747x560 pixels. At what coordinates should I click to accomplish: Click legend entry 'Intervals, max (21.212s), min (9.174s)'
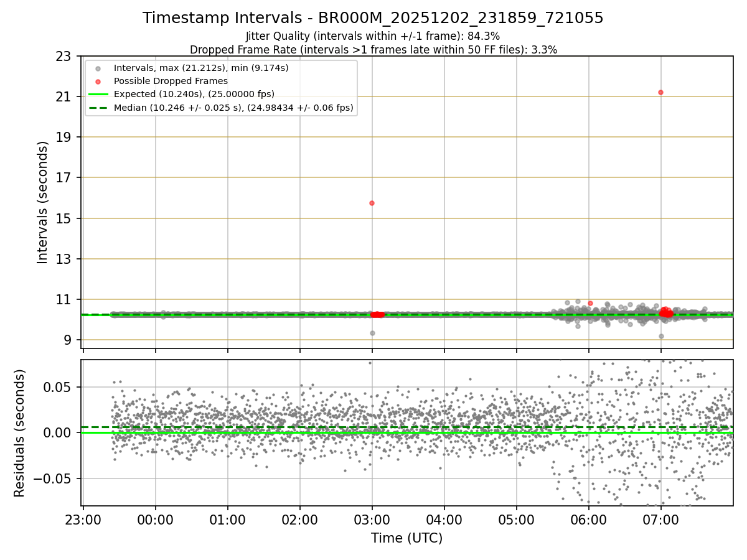pyautogui.click(x=201, y=67)
